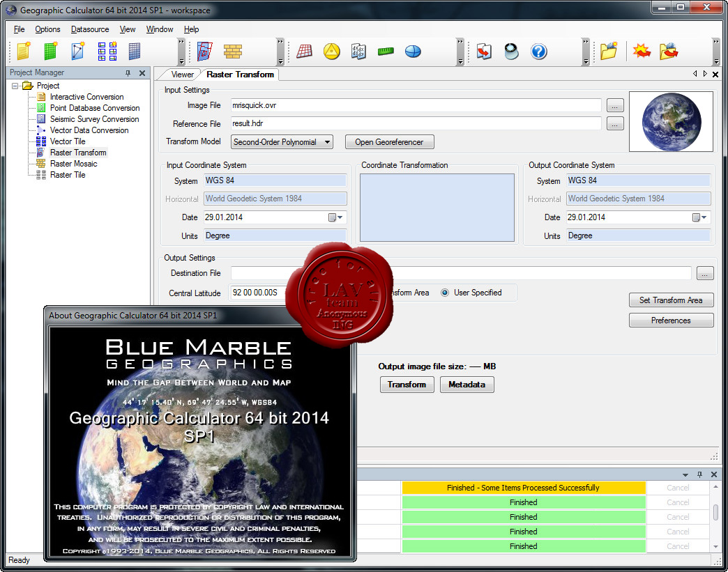
Task: Open the calculator sheet toolbar icon
Action: (358, 51)
